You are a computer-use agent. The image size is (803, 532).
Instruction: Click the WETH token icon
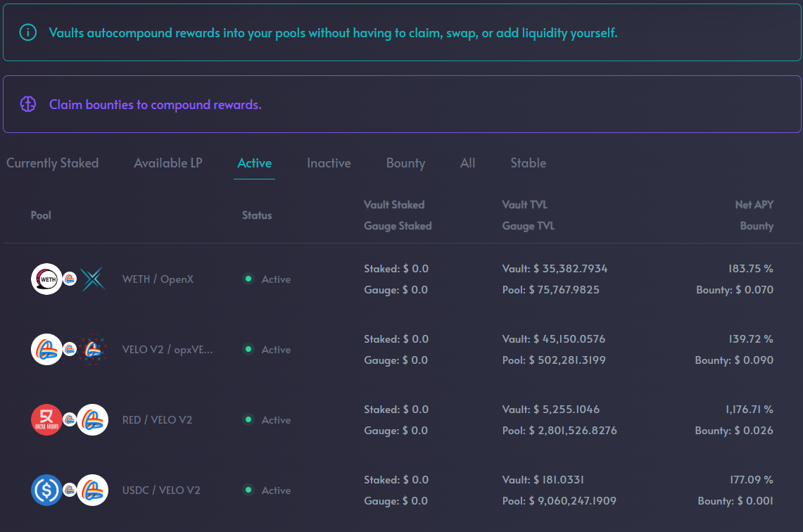[46, 279]
